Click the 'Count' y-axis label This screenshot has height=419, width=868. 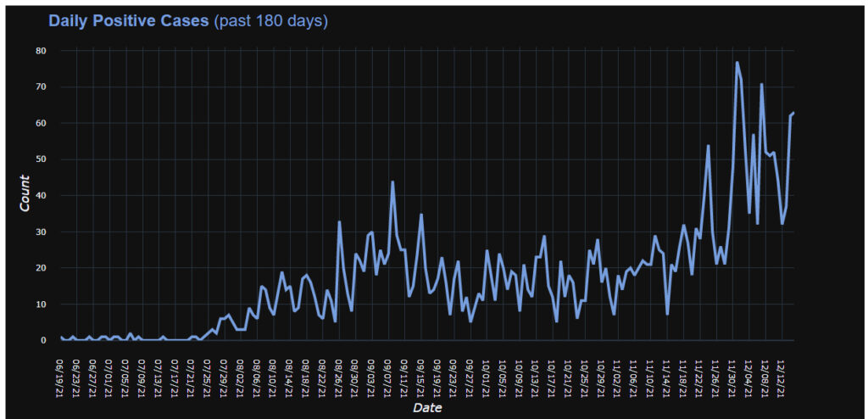[x=25, y=194]
